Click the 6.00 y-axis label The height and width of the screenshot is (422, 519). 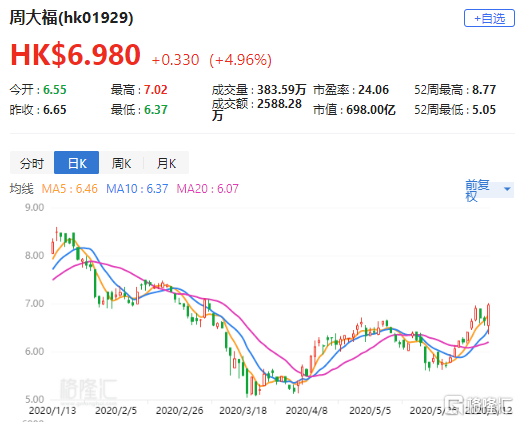tap(34, 352)
